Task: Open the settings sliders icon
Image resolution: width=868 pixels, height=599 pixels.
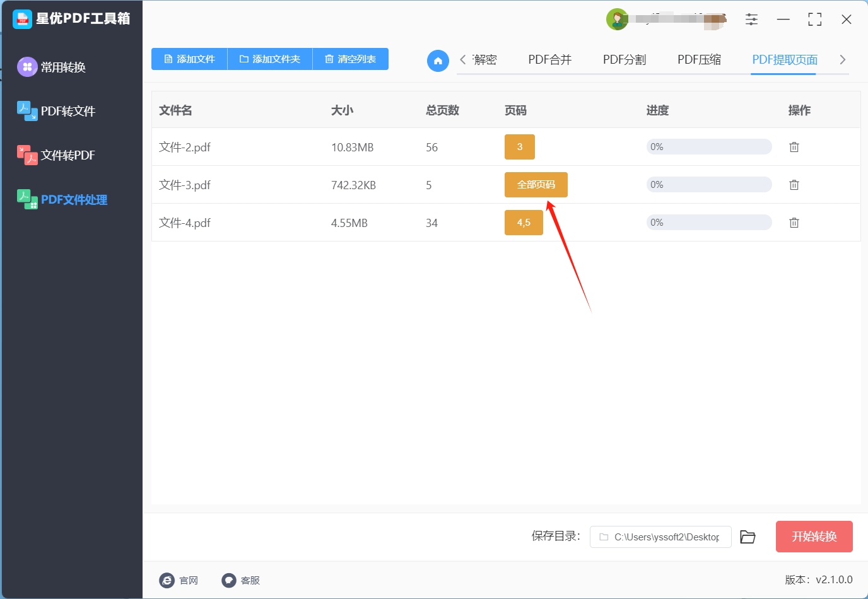Action: (751, 20)
